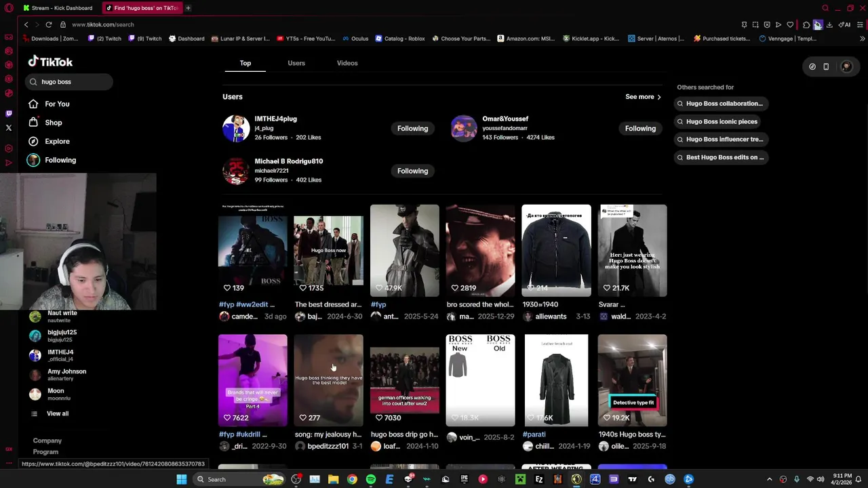Toggle Following for IMTHEJ4plug

click(x=412, y=128)
